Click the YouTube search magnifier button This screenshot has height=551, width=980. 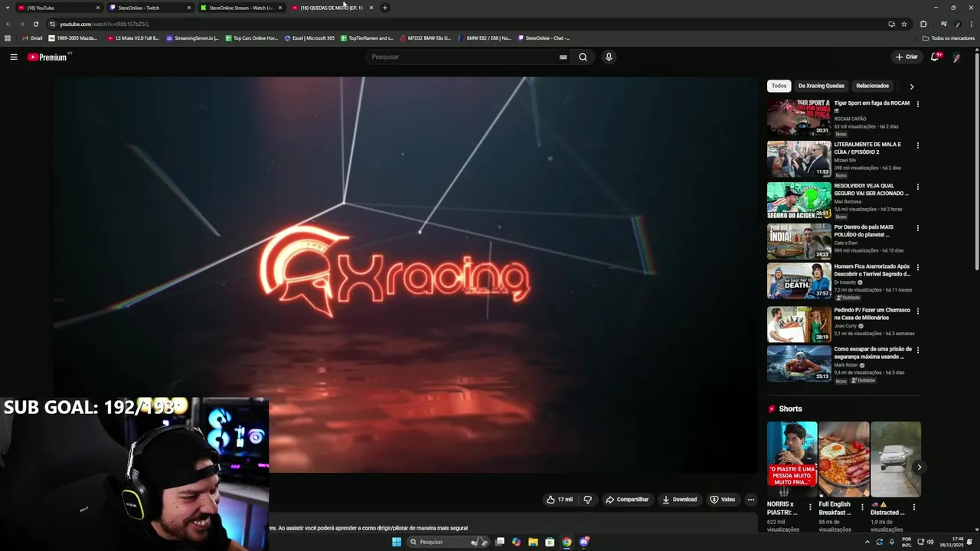point(583,57)
